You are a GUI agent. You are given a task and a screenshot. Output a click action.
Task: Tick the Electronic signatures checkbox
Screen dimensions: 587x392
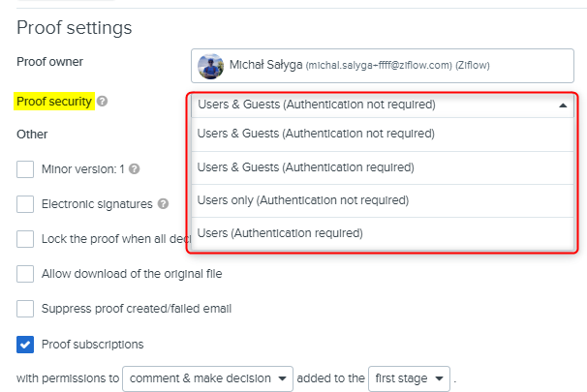[x=25, y=204]
